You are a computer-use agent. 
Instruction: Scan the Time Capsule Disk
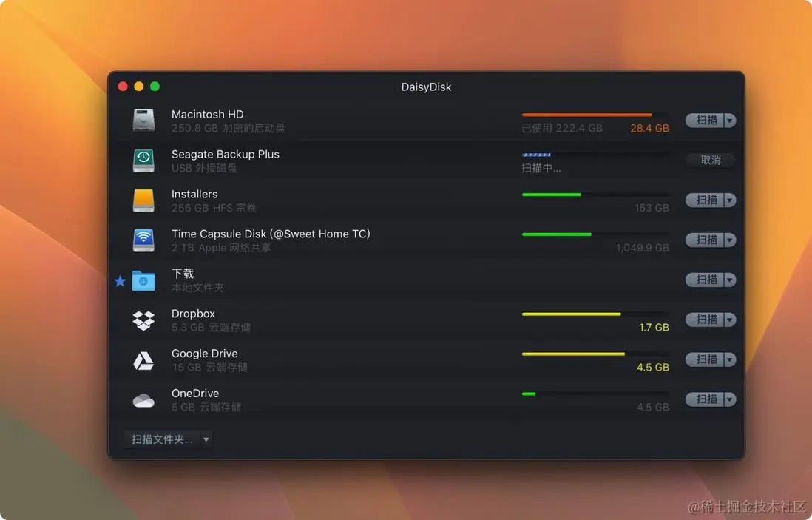705,240
